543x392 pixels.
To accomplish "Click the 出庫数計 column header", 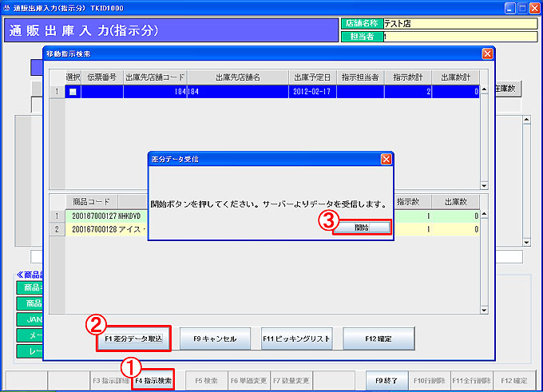I will pos(456,77).
